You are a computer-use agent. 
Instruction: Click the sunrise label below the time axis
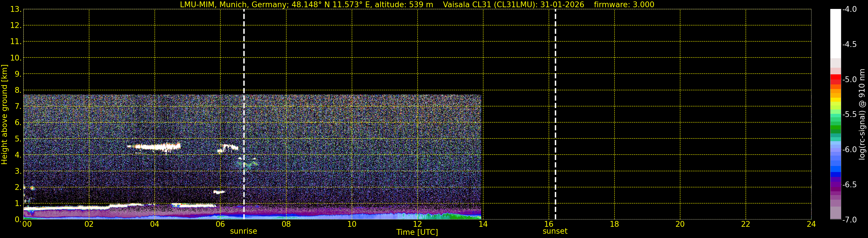click(x=243, y=231)
